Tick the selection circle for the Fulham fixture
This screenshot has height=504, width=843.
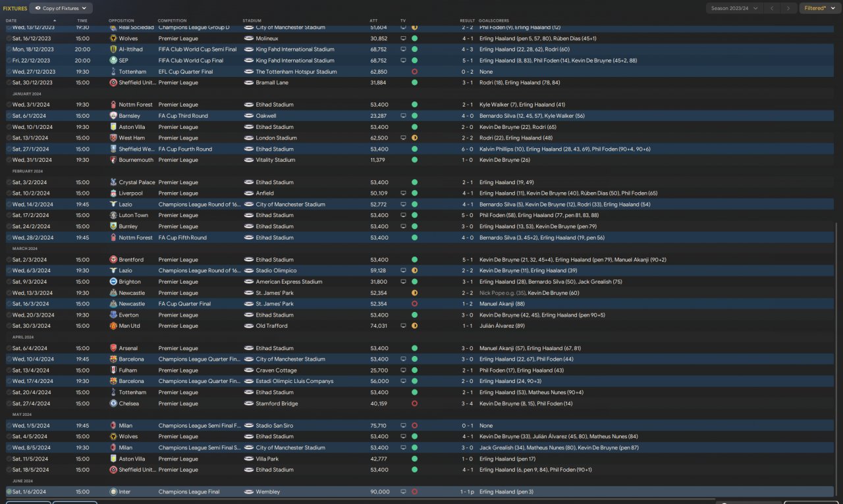point(9,370)
